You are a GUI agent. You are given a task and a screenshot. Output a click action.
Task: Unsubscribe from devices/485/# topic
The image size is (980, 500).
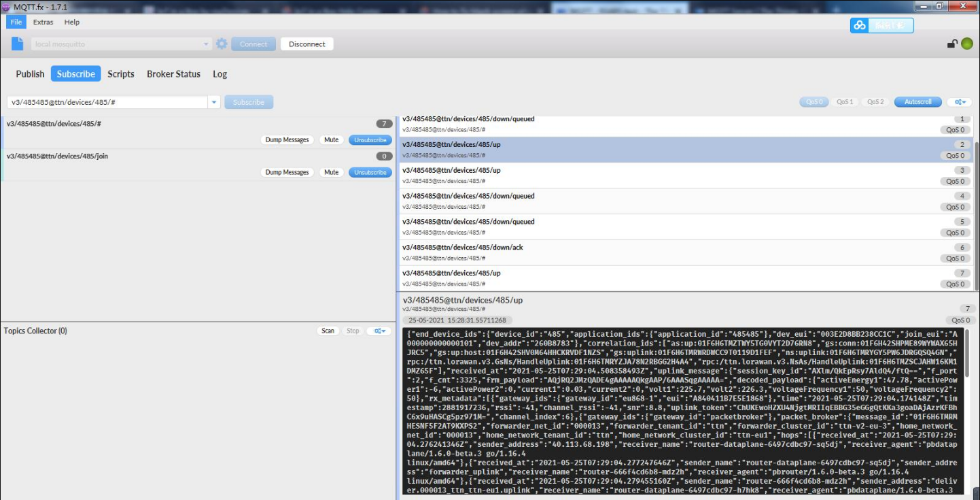(x=370, y=140)
